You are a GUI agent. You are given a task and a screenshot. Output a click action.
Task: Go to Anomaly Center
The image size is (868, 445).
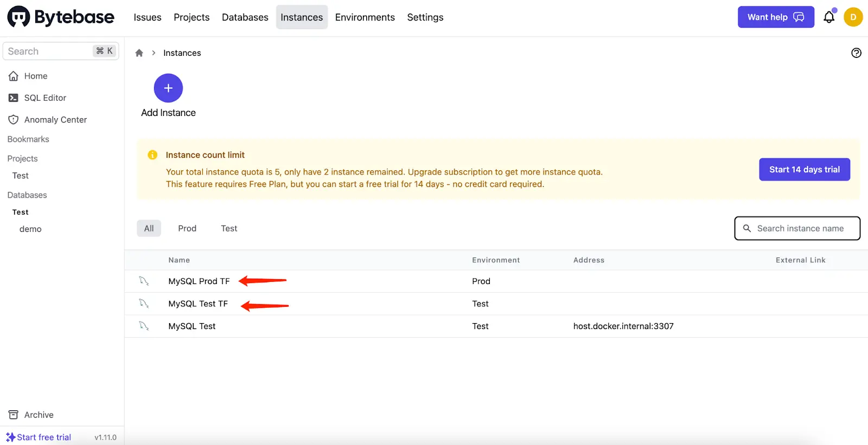click(x=55, y=119)
